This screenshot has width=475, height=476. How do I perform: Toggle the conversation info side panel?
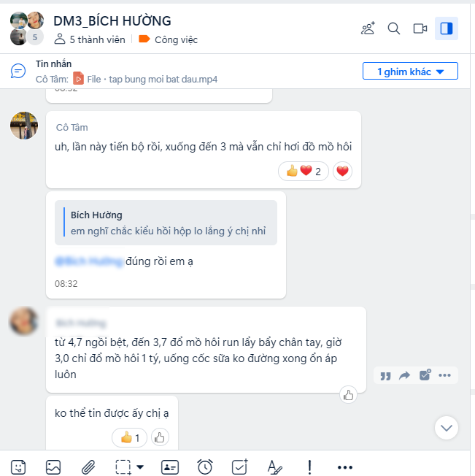(x=447, y=28)
